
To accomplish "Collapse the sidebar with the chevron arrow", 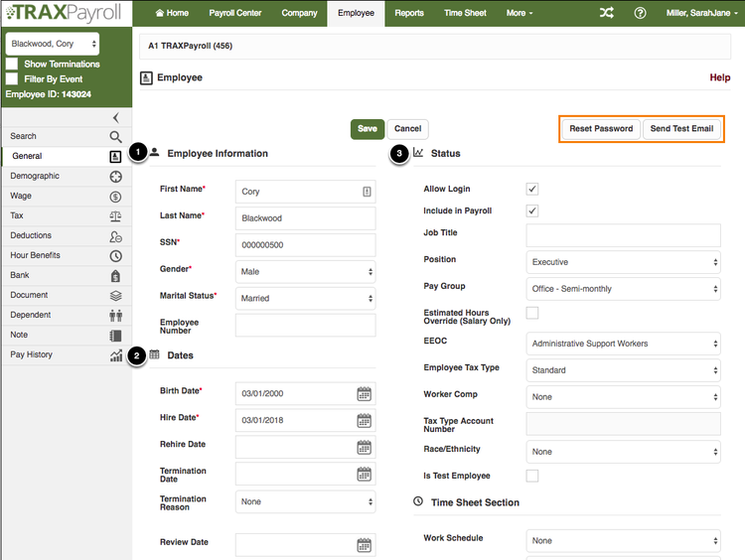I will [x=116, y=118].
